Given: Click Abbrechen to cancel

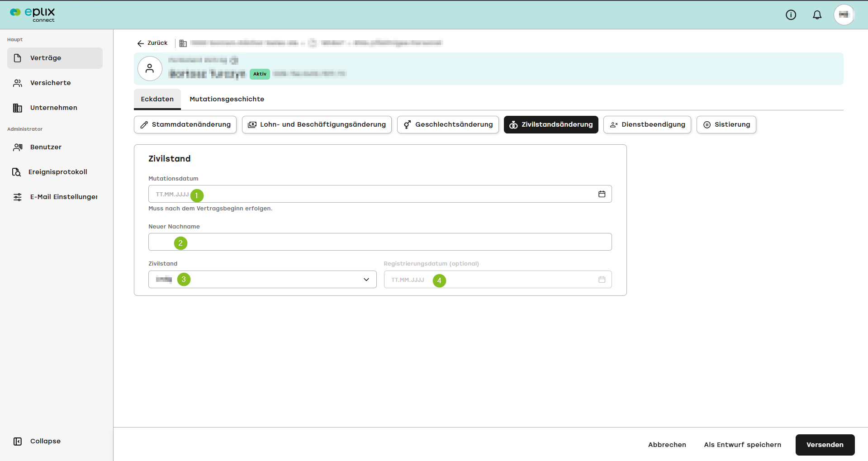Looking at the screenshot, I should click(667, 445).
